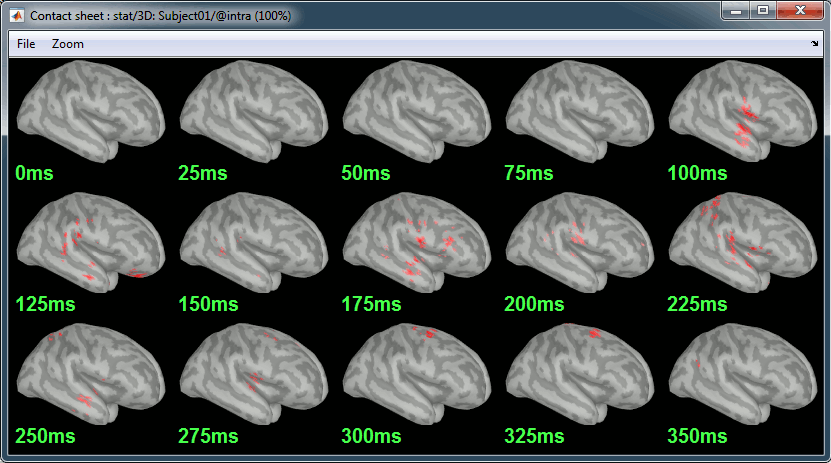The image size is (831, 463).
Task: Select the brain image at 25ms
Action: click(253, 112)
